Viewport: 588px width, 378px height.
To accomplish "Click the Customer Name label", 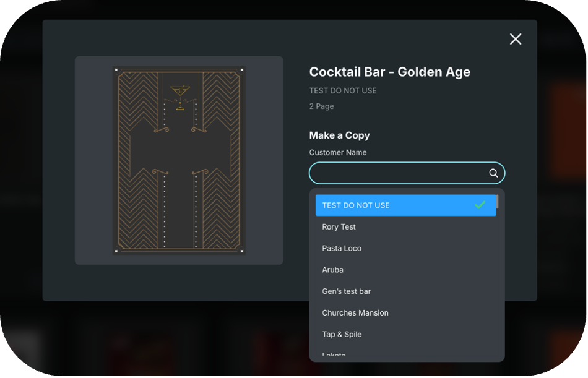I will (x=338, y=153).
